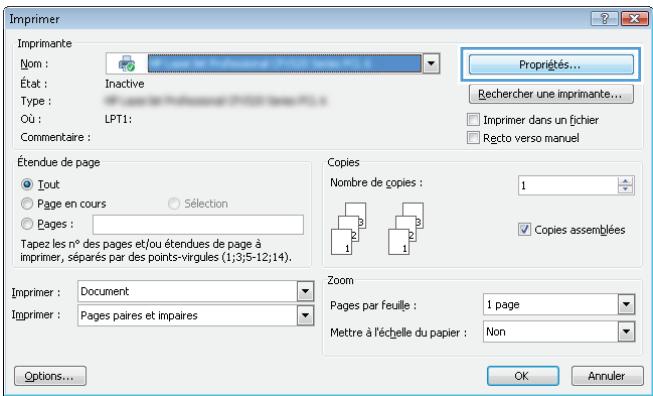
Task: Click the Nombre de copies label
Action: click(x=376, y=183)
